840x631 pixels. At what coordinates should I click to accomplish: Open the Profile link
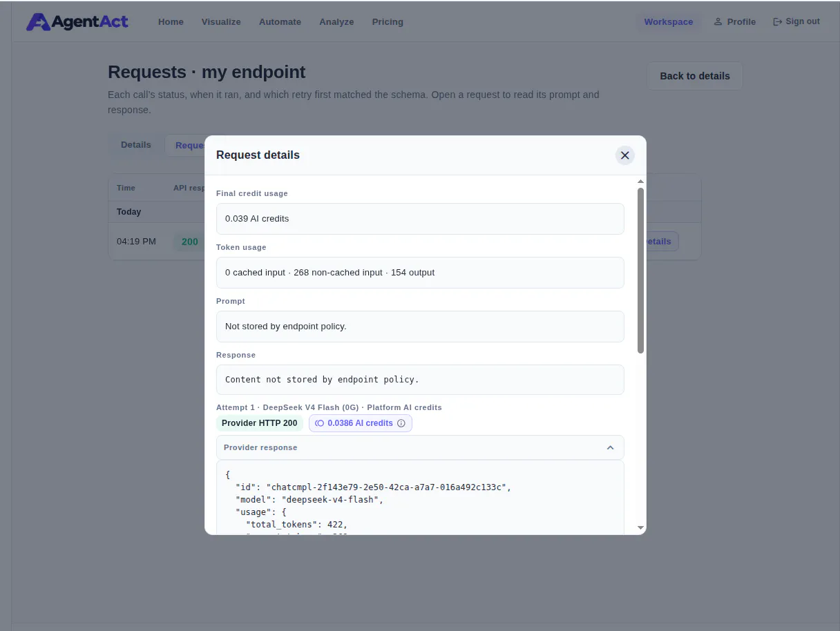(735, 21)
